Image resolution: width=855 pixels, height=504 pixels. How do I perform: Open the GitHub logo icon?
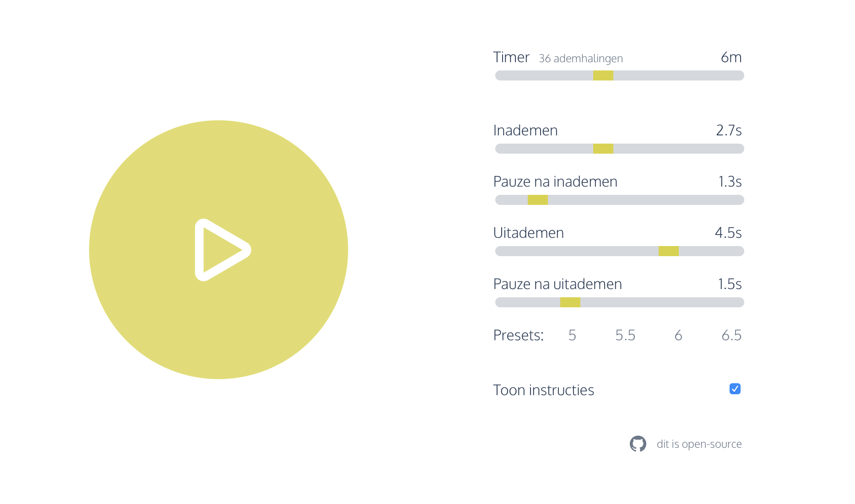point(638,444)
